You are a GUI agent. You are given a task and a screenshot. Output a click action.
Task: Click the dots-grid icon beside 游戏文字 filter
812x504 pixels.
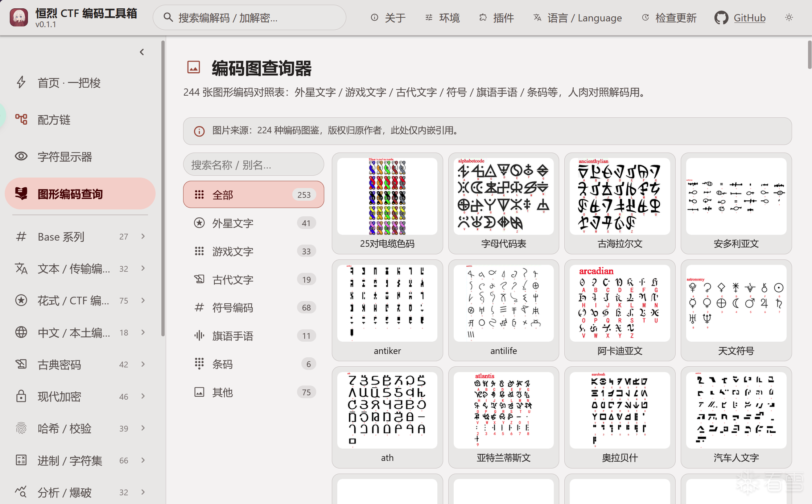[x=199, y=251]
